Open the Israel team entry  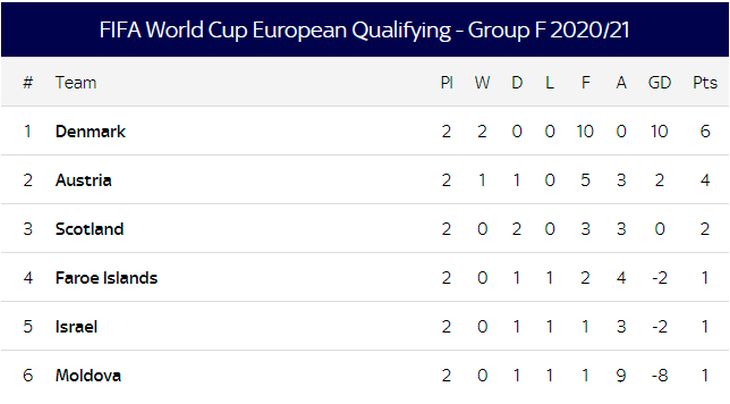[76, 327]
